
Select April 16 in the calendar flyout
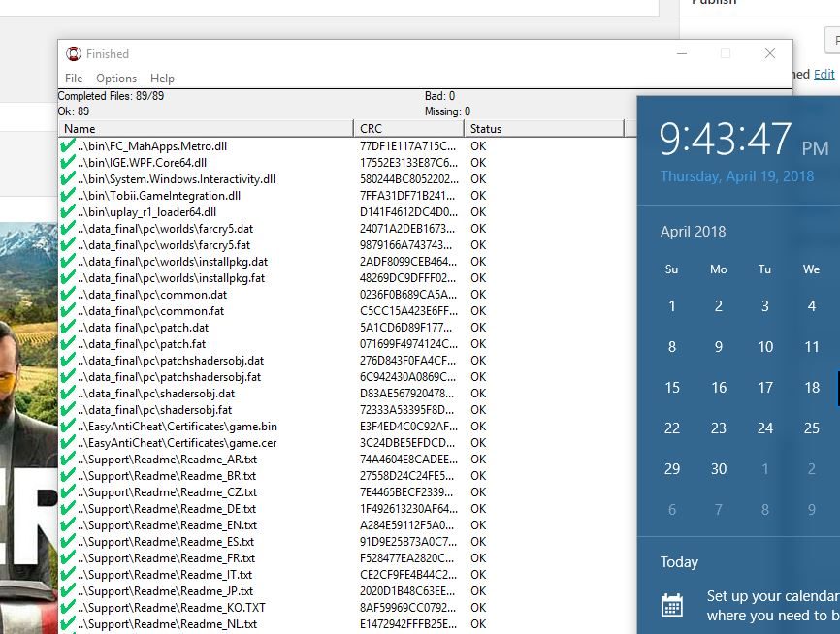pos(719,387)
